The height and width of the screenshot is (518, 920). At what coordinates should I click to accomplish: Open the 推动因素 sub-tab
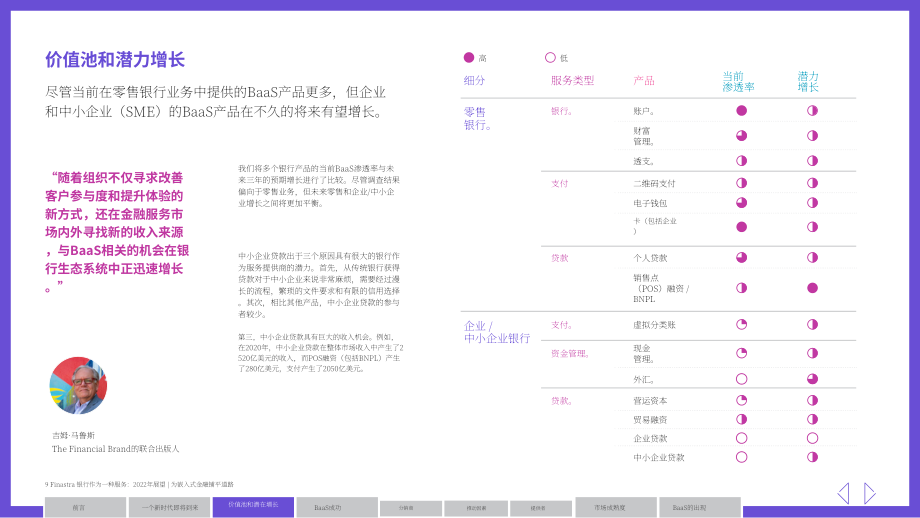point(476,509)
